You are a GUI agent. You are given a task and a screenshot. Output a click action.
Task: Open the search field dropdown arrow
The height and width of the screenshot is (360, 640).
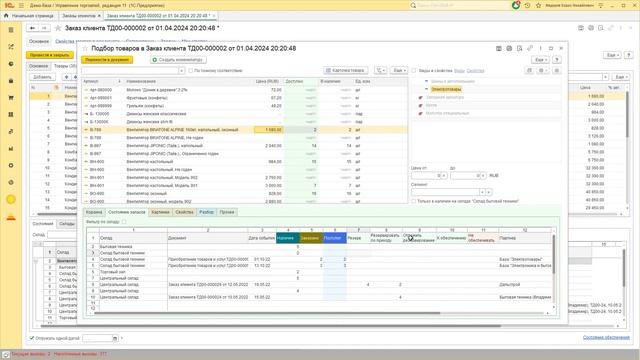click(x=182, y=71)
